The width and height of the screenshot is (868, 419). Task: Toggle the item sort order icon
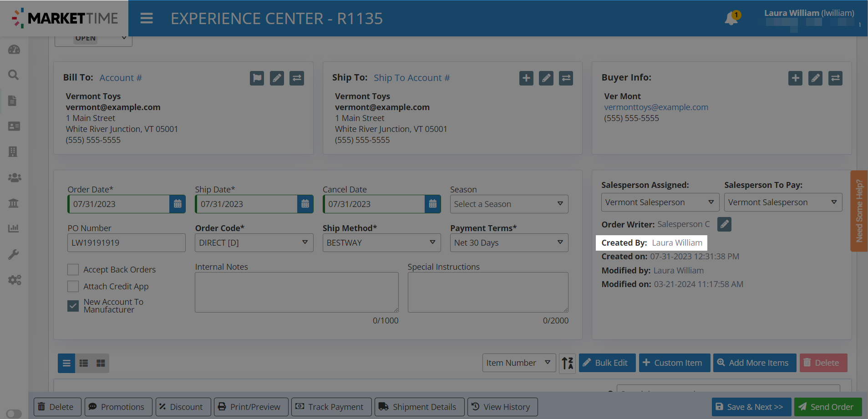click(x=567, y=363)
